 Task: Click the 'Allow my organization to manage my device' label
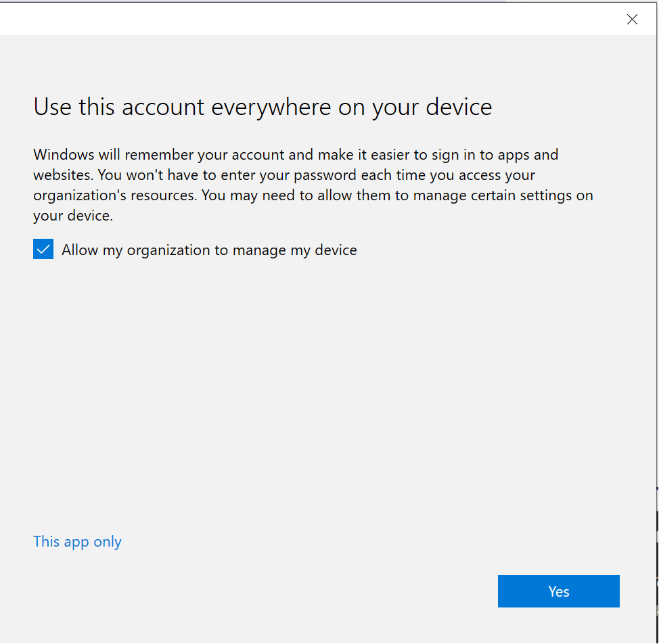[x=209, y=250]
